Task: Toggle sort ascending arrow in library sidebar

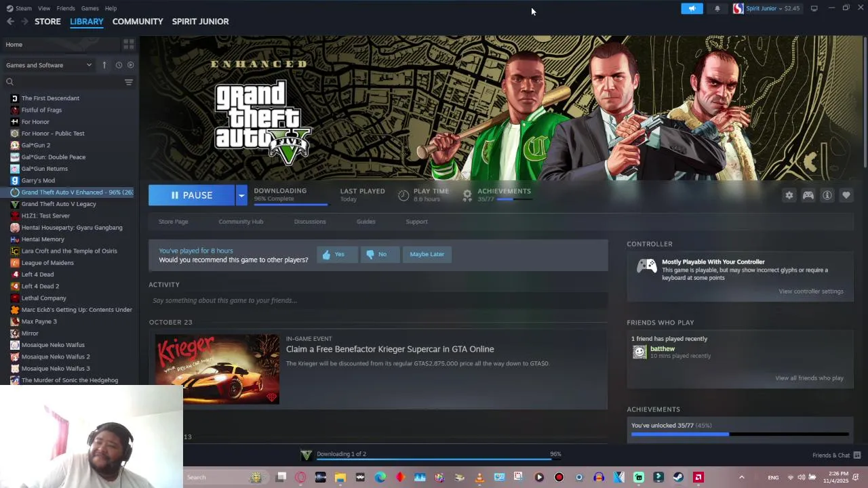Action: [104, 65]
